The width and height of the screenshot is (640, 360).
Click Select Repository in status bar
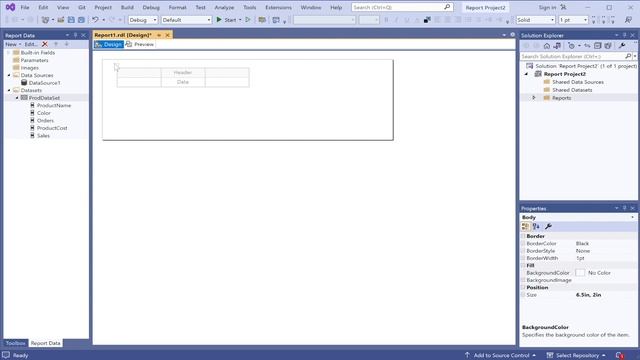point(576,355)
